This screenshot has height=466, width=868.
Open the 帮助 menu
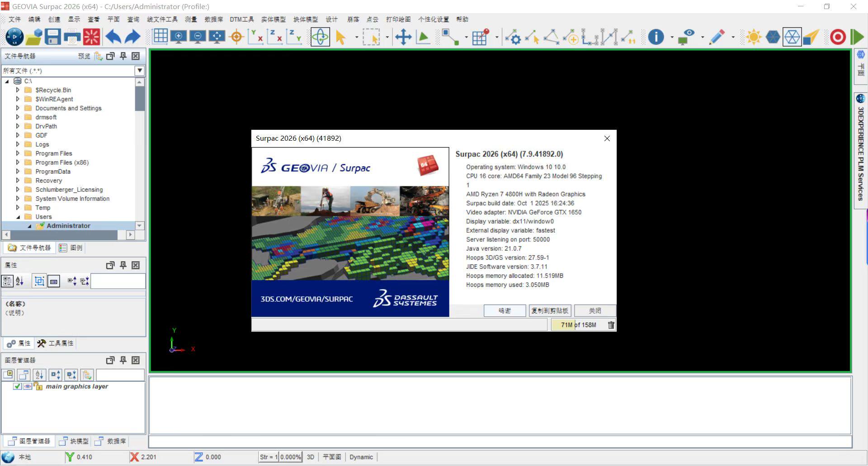[462, 19]
